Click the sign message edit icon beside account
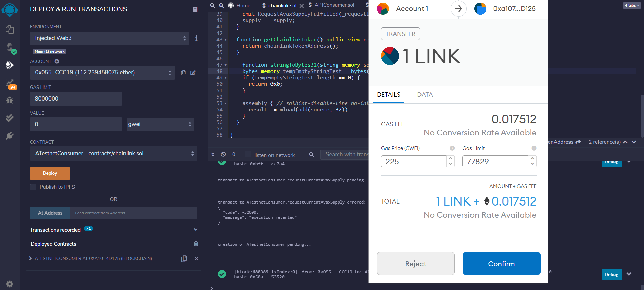Viewport: 644px width, 290px height. [193, 73]
